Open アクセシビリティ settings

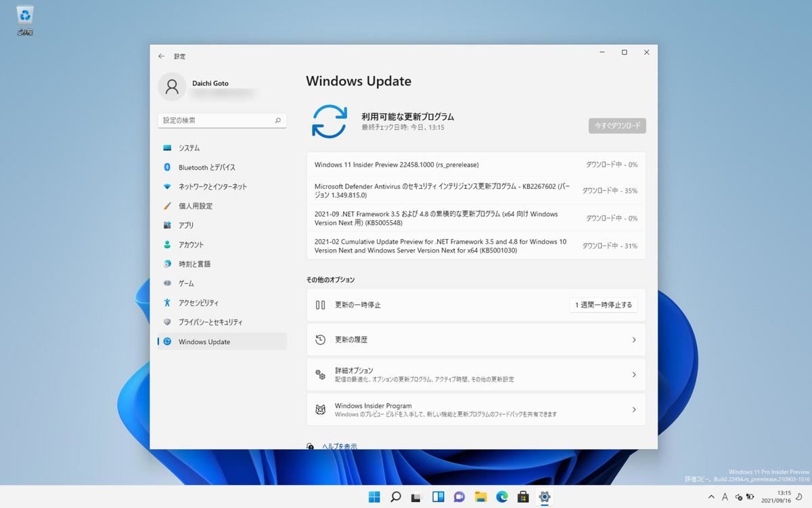point(222,303)
